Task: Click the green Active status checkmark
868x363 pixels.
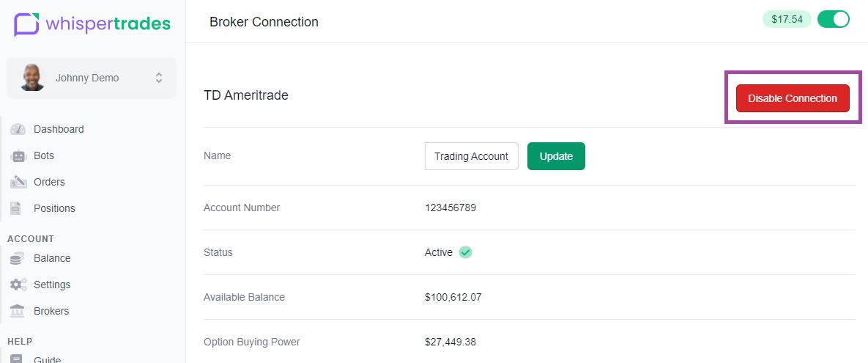Action: (x=466, y=253)
